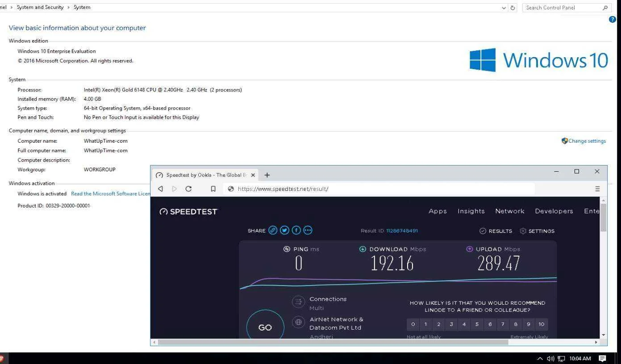Open the Developers menu on Speedtest
This screenshot has width=621, height=364.
554,211
